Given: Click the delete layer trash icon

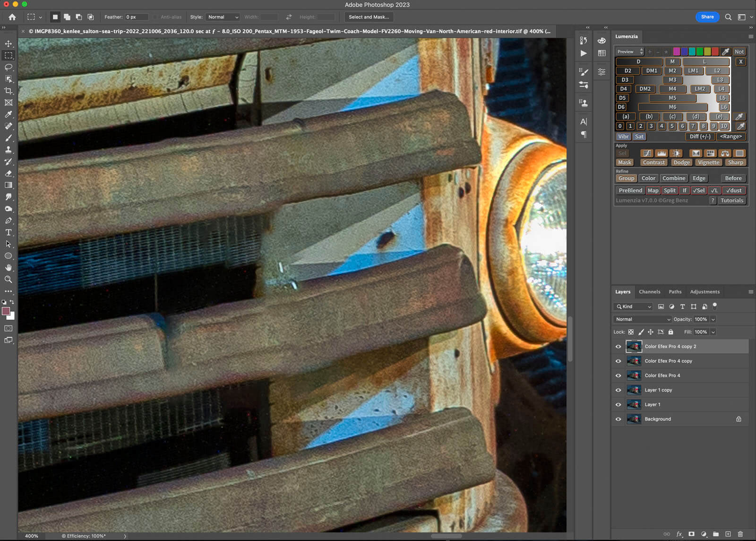Looking at the screenshot, I should pos(740,534).
